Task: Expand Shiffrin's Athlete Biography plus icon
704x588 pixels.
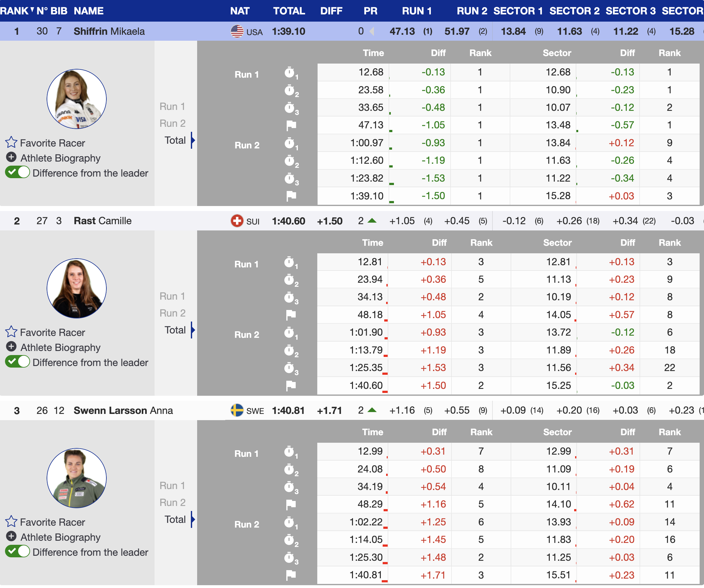Action: click(11, 157)
